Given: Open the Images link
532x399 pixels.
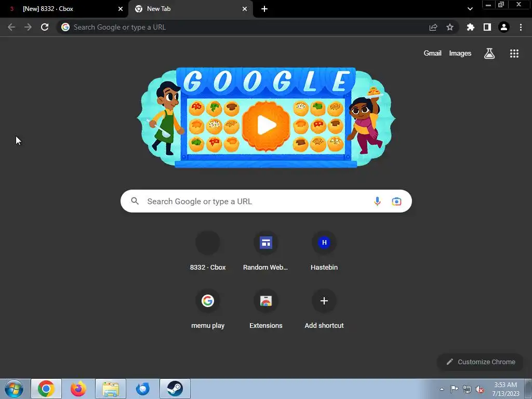Looking at the screenshot, I should click(460, 54).
